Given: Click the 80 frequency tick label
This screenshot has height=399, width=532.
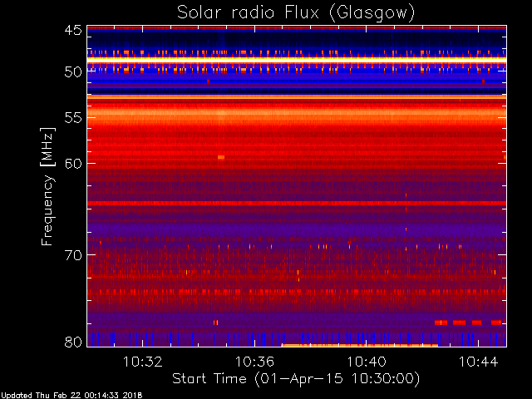Looking at the screenshot, I should [73, 342].
